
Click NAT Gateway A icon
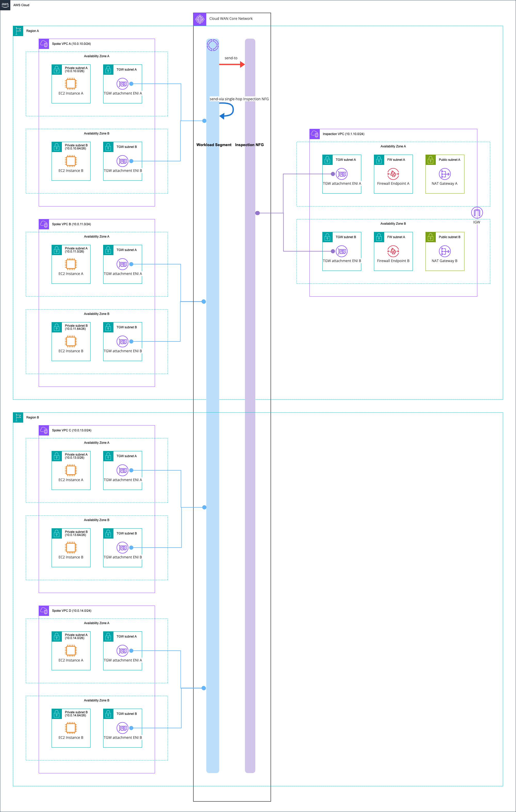pyautogui.click(x=445, y=174)
